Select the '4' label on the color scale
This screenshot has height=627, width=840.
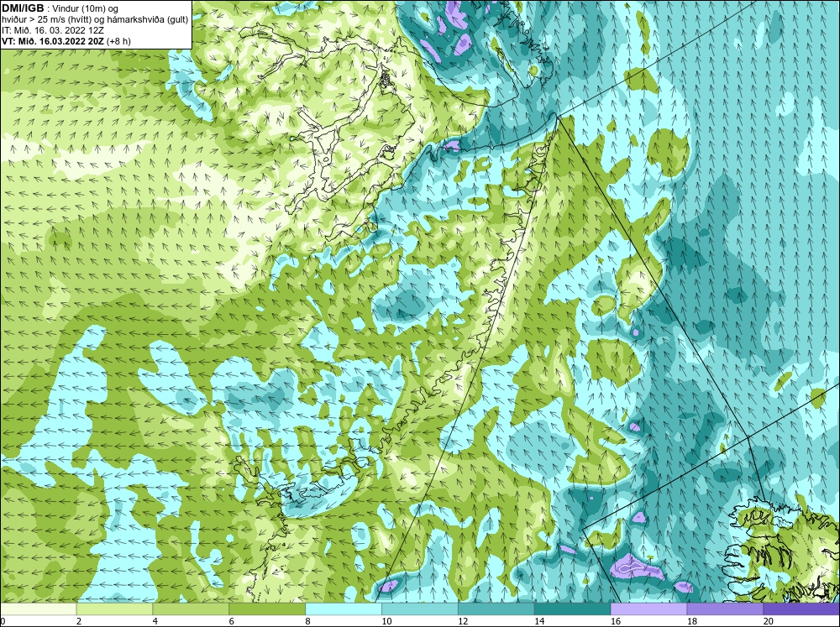(155, 621)
